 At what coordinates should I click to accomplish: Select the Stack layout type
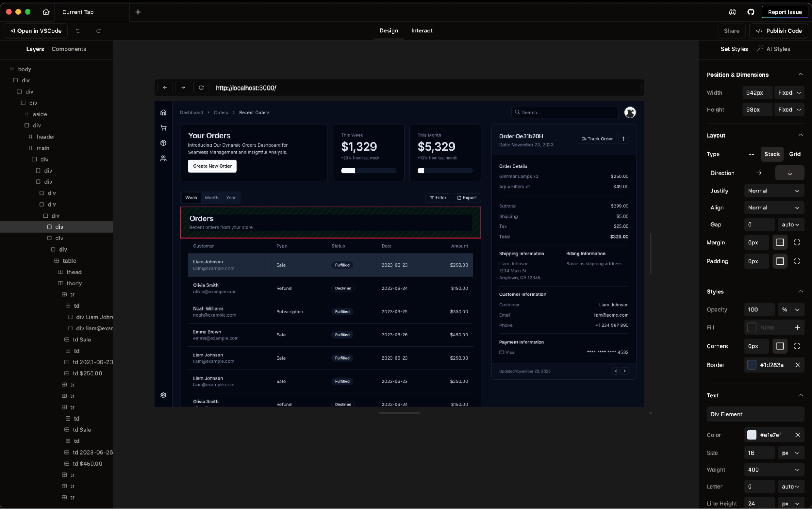pos(771,154)
